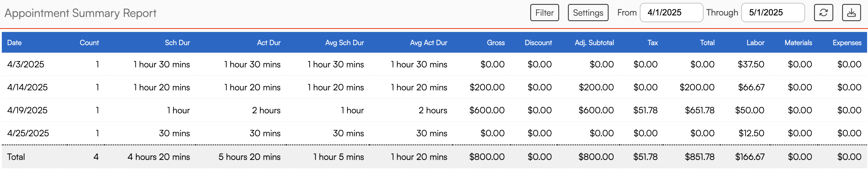Viewport: 868px width, 171px height.
Task: Sort by Avg Act Dur column
Action: [x=428, y=43]
